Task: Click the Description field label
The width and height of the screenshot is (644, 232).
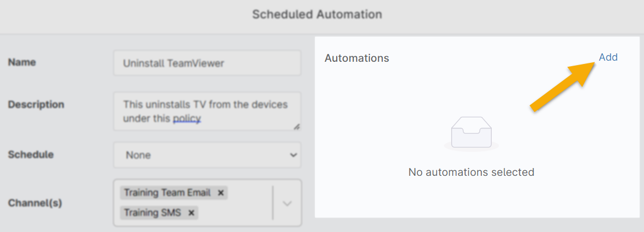Action: tap(36, 104)
